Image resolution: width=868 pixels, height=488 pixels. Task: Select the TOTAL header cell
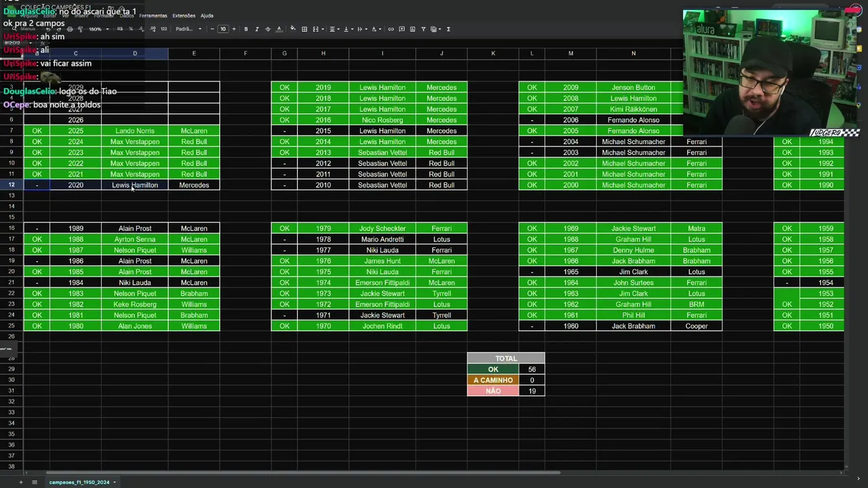[x=506, y=359]
